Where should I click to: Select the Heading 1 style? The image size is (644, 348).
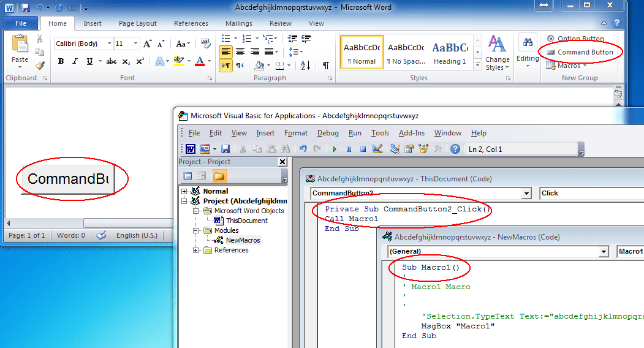(x=450, y=52)
